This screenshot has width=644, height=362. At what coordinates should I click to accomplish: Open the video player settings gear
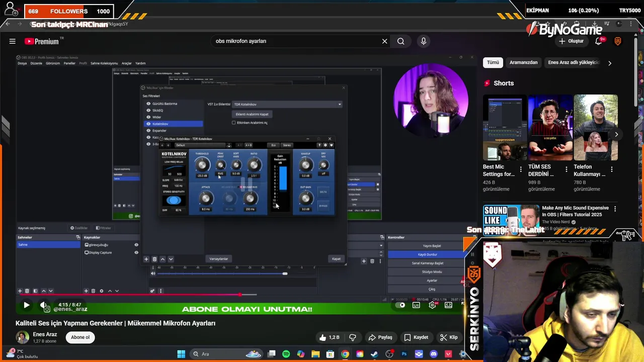click(432, 305)
